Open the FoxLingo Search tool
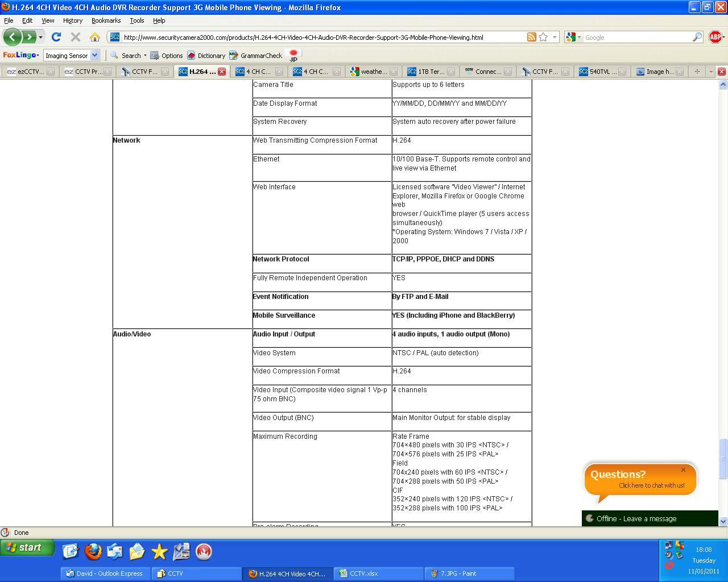Viewport: 728px width, 582px height. [x=126, y=56]
